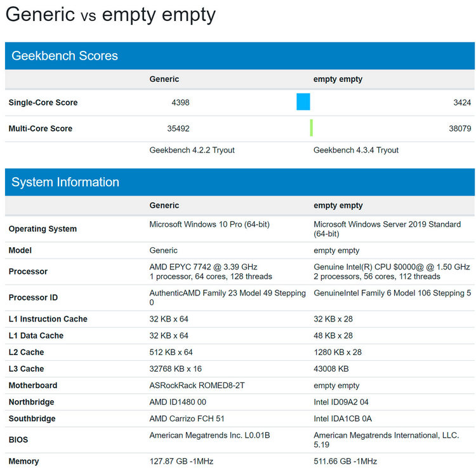Click the Geekbench Scores section header
This screenshot has width=476, height=472.
click(240, 56)
